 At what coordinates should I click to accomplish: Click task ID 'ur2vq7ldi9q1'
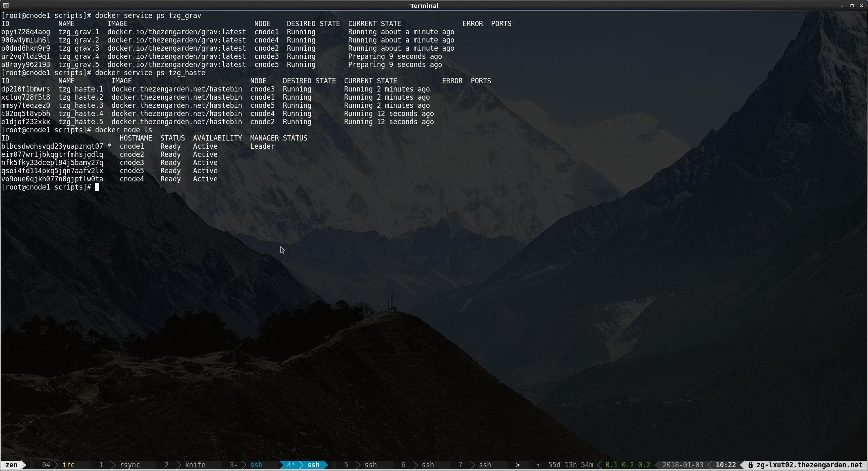point(26,56)
